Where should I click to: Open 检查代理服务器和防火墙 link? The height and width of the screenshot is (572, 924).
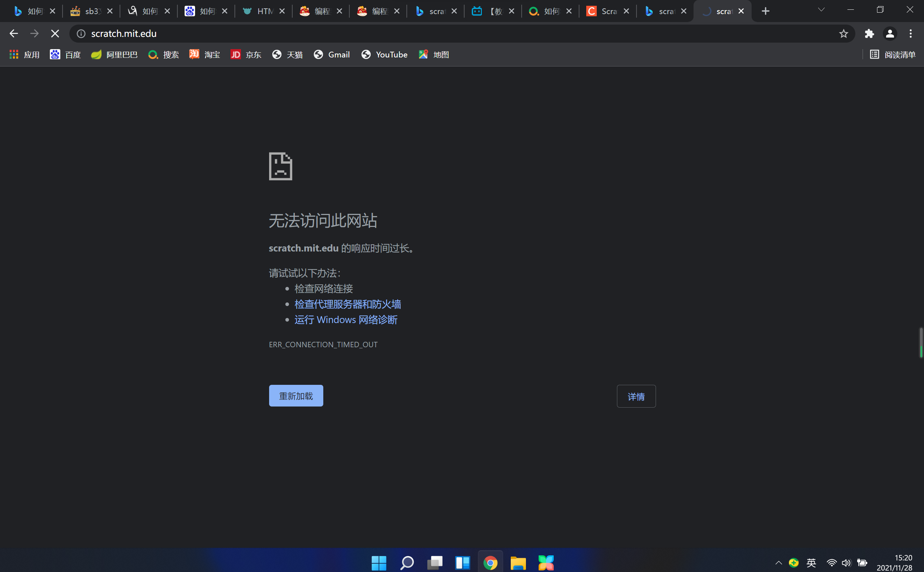tap(348, 304)
